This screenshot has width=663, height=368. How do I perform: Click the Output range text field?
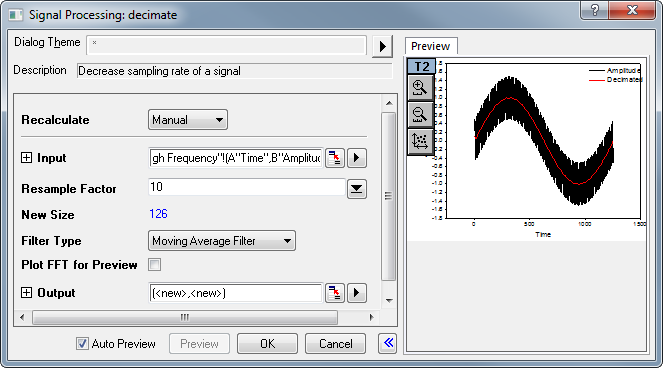[236, 293]
